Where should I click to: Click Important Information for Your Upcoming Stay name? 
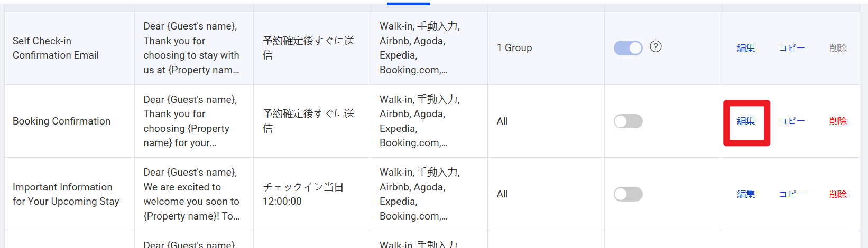(x=66, y=194)
